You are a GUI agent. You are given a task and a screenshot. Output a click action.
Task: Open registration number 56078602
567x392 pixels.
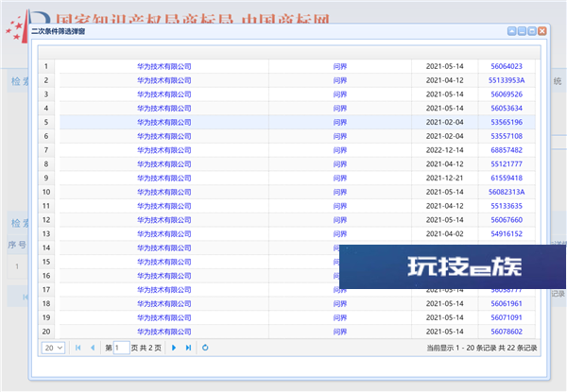tap(507, 332)
